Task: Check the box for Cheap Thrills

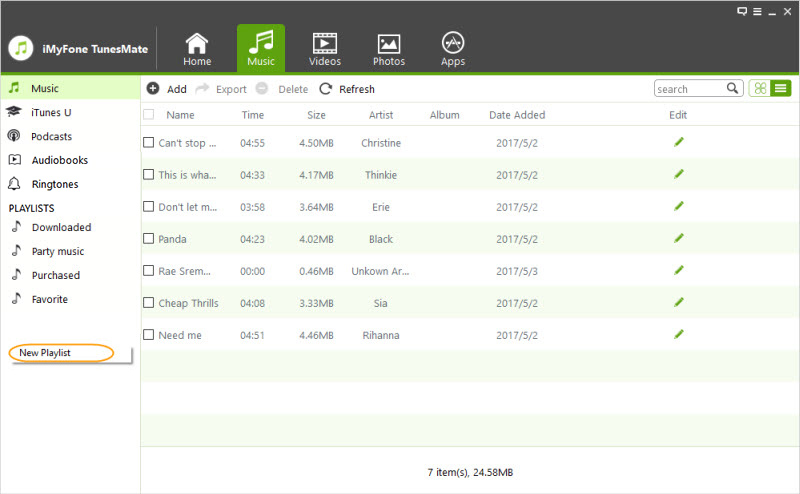Action: point(148,303)
